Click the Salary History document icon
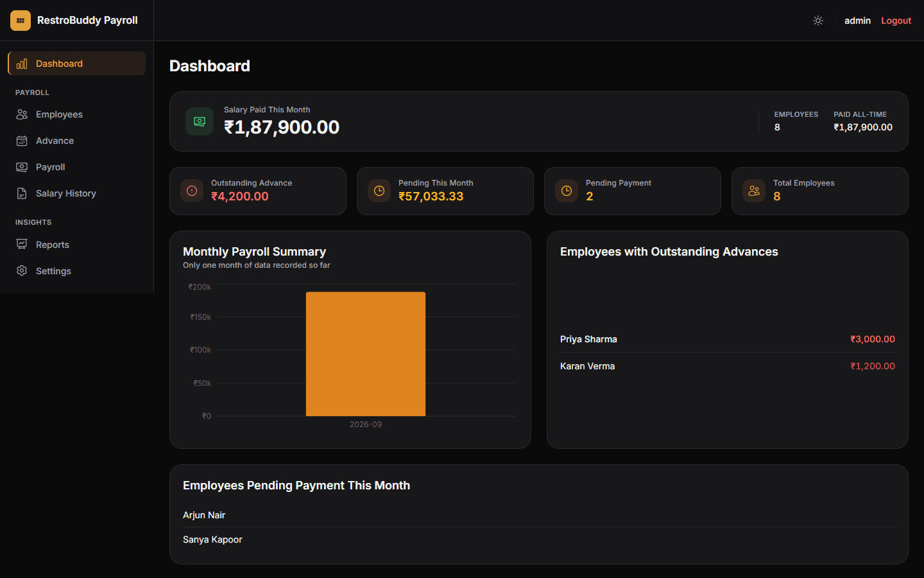Viewport: 924px width, 578px height. [22, 193]
